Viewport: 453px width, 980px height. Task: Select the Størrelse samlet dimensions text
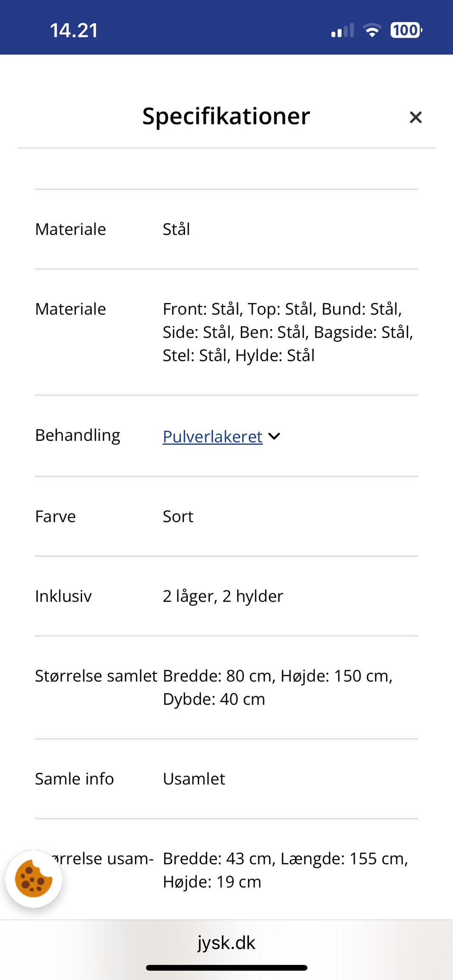click(x=278, y=687)
